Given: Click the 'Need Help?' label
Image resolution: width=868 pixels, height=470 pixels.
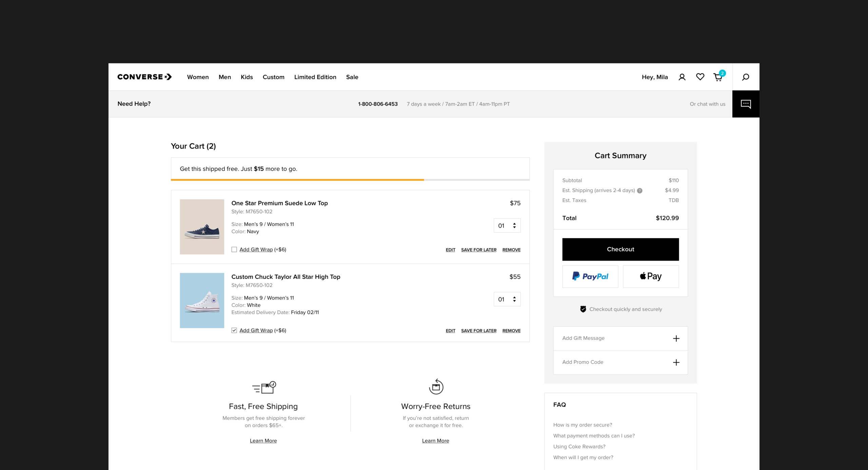Looking at the screenshot, I should tap(134, 104).
